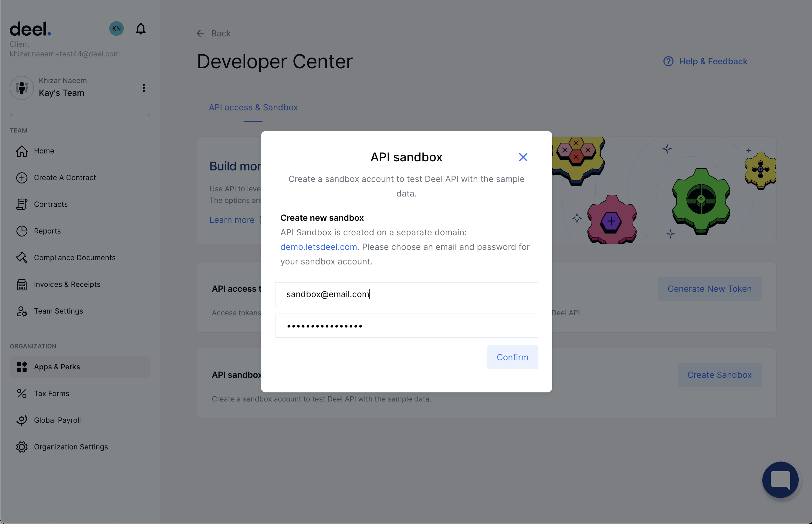Click the account email khizar.naeem+test44@deel.com
This screenshot has width=812, height=524.
65,54
